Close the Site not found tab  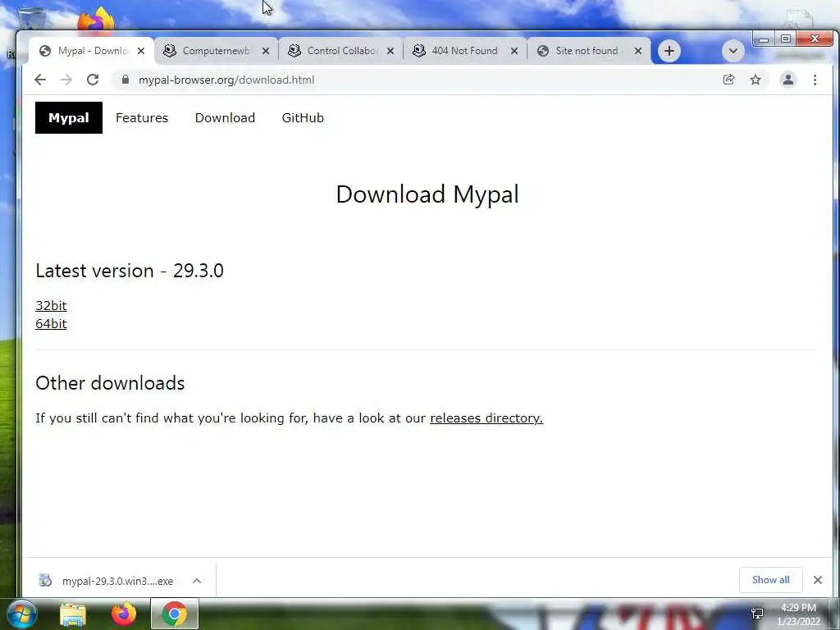[638, 51]
